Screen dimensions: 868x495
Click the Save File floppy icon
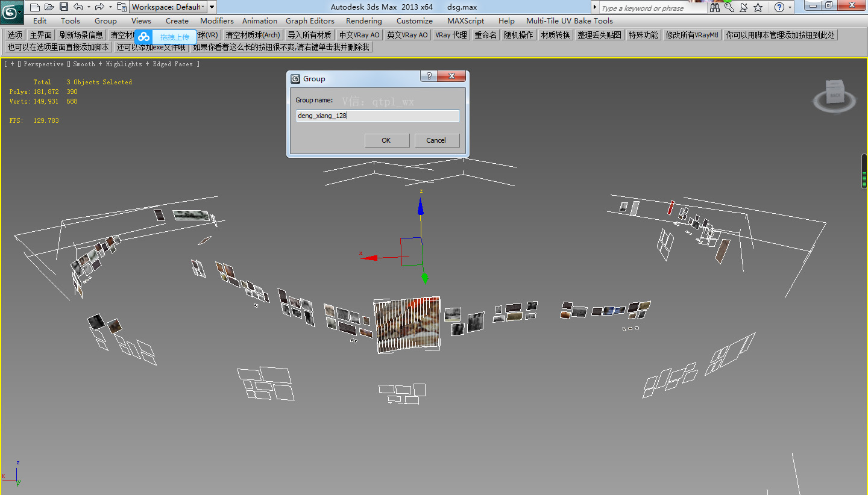tap(63, 7)
